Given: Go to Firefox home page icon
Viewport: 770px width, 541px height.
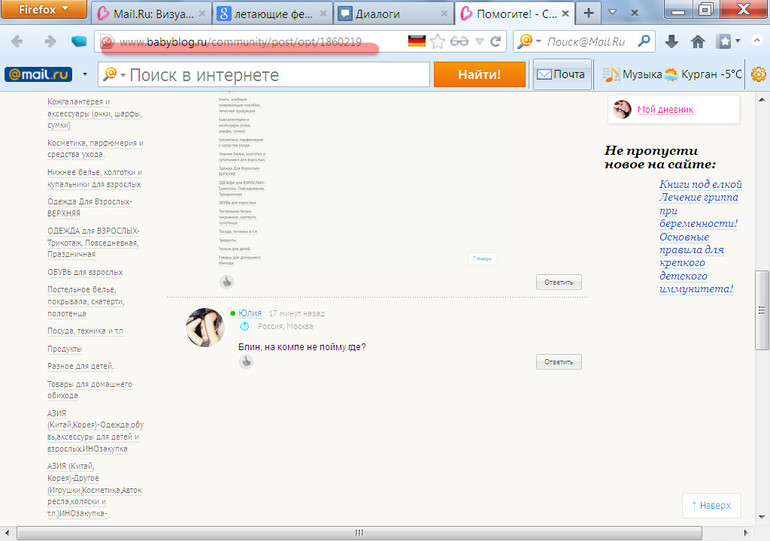Looking at the screenshot, I should coord(697,42).
